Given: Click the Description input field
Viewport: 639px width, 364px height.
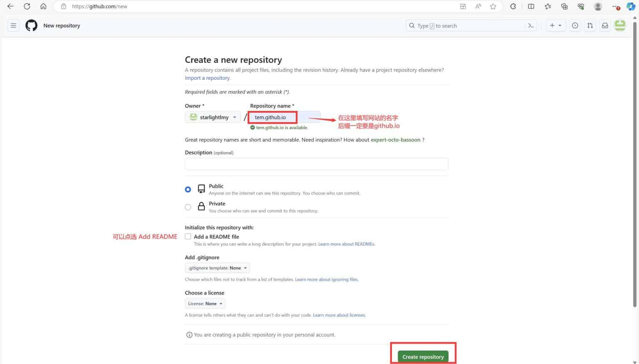Looking at the screenshot, I should (x=317, y=164).
